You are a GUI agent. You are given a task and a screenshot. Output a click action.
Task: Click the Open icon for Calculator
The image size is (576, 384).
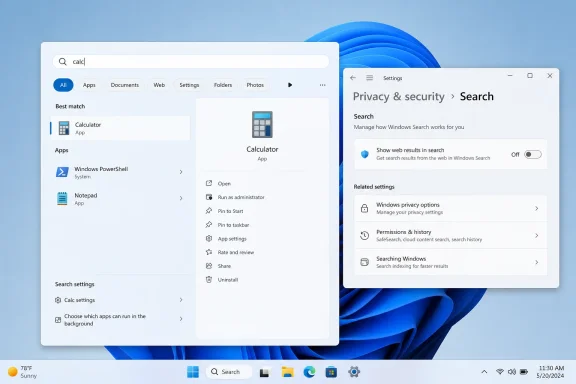click(x=209, y=183)
